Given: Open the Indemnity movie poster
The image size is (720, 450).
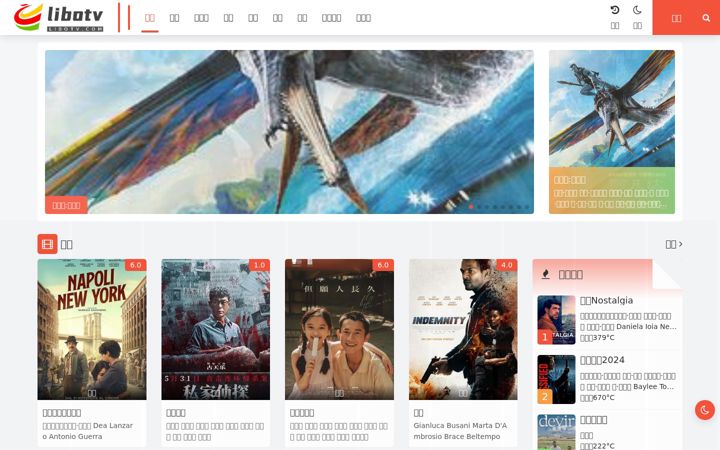Looking at the screenshot, I should 463,329.
